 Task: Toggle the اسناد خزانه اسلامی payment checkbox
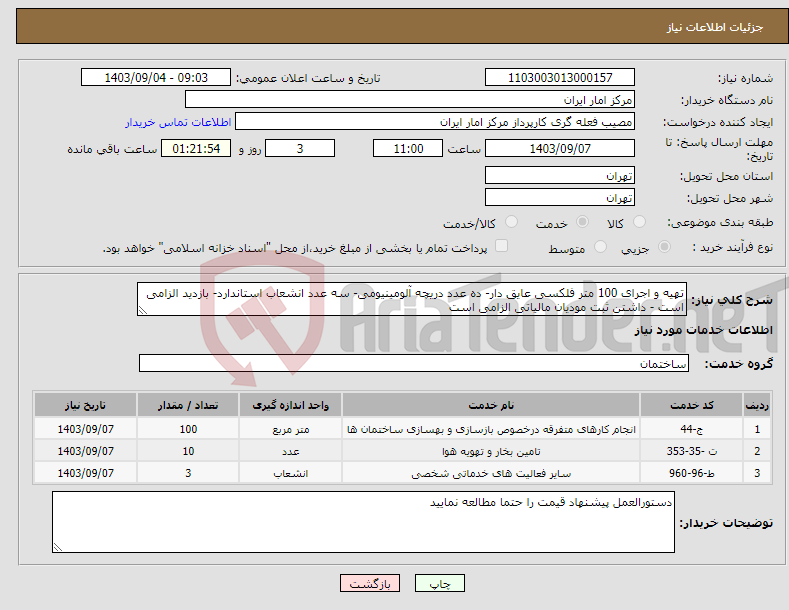click(x=501, y=246)
